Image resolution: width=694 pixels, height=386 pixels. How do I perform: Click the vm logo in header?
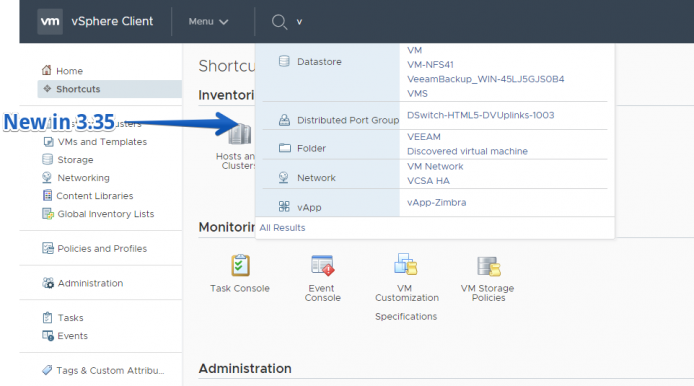point(50,21)
